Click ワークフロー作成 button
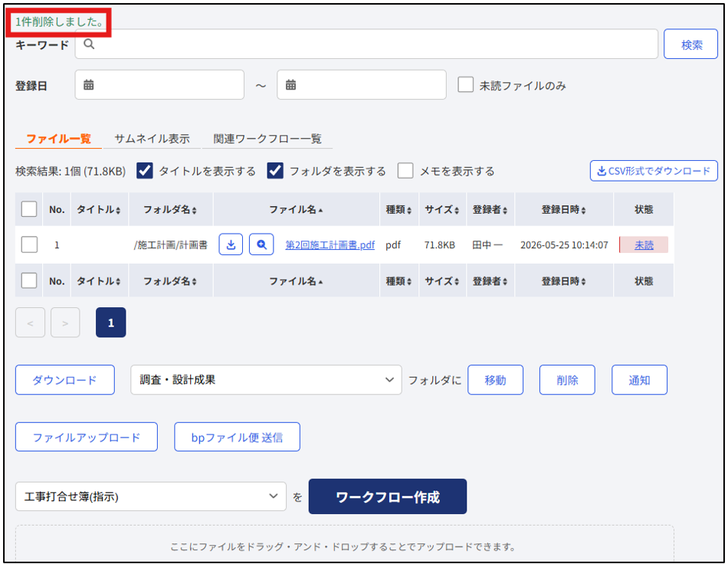 (388, 497)
